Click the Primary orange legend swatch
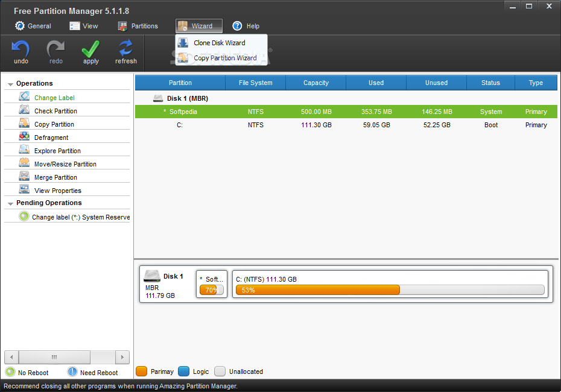 [x=141, y=371]
